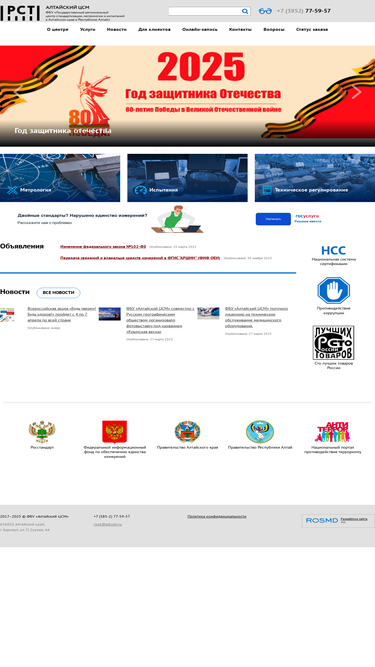375x667 pixels.
Task: Open the «Услуги» menu item
Action: (88, 29)
